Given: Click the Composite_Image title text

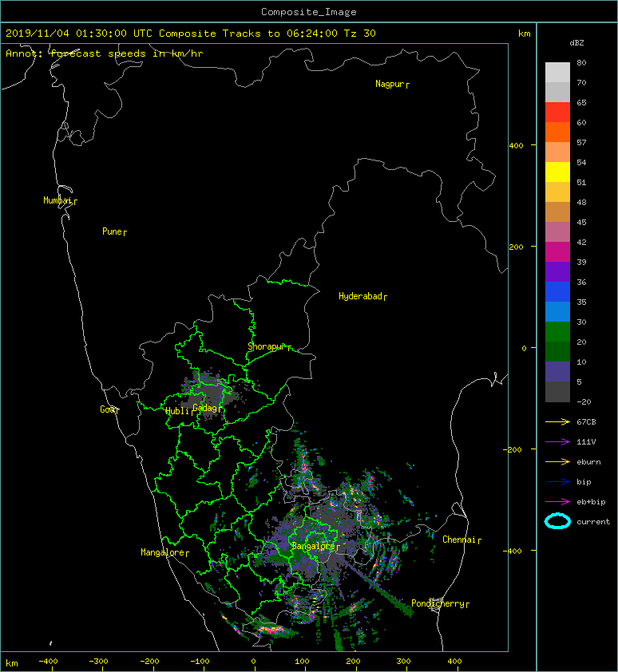Looking at the screenshot, I should [x=309, y=12].
